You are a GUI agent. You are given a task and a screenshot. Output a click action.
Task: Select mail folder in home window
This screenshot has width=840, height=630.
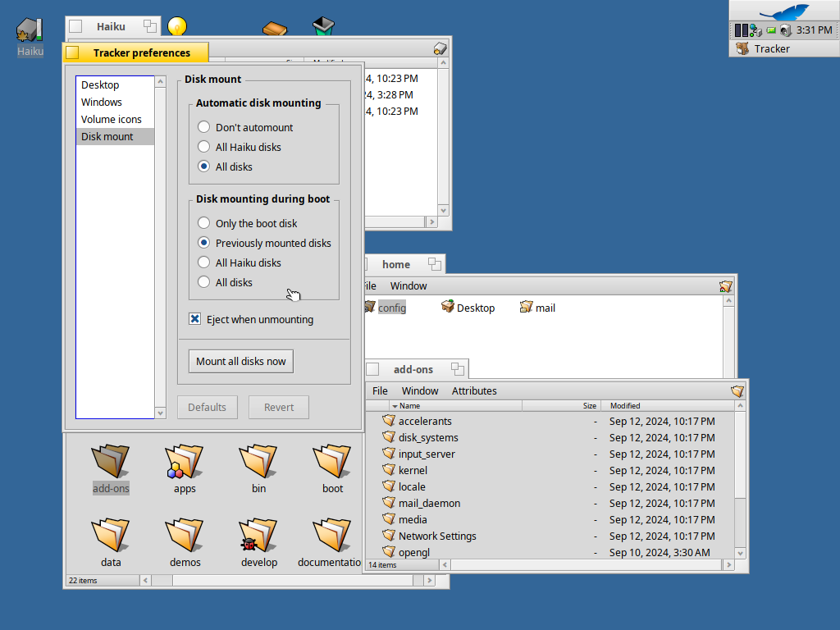tap(537, 308)
